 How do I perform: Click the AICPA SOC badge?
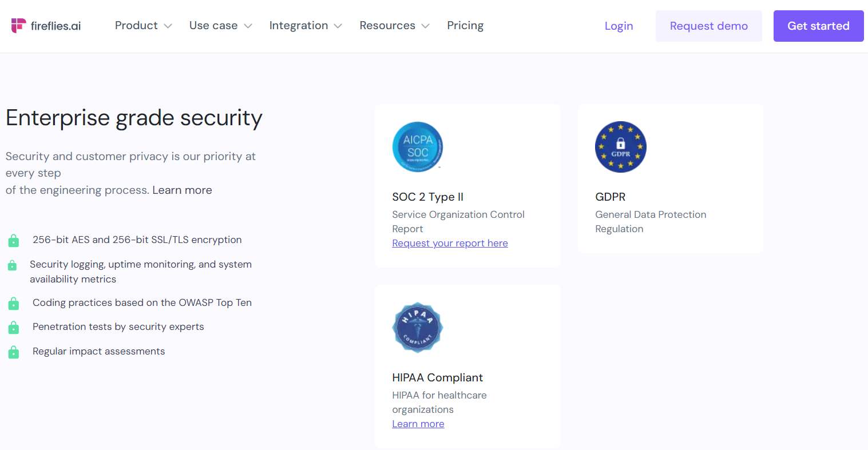[x=418, y=147]
